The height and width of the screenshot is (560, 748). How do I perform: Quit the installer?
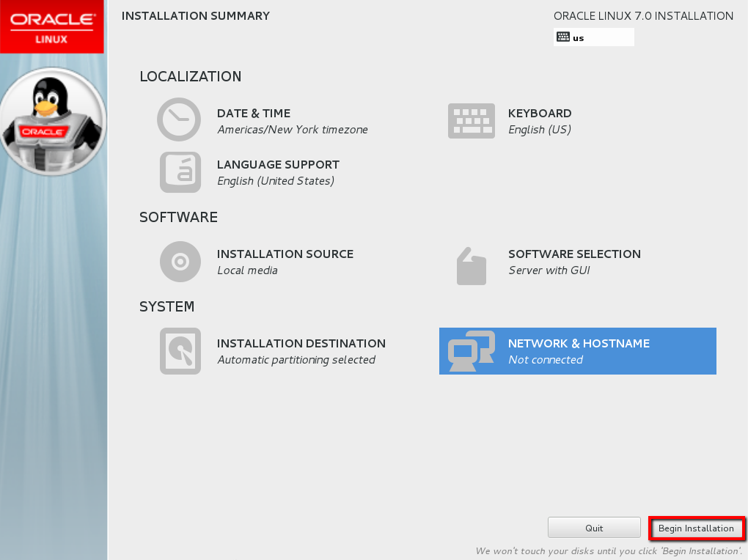594,528
